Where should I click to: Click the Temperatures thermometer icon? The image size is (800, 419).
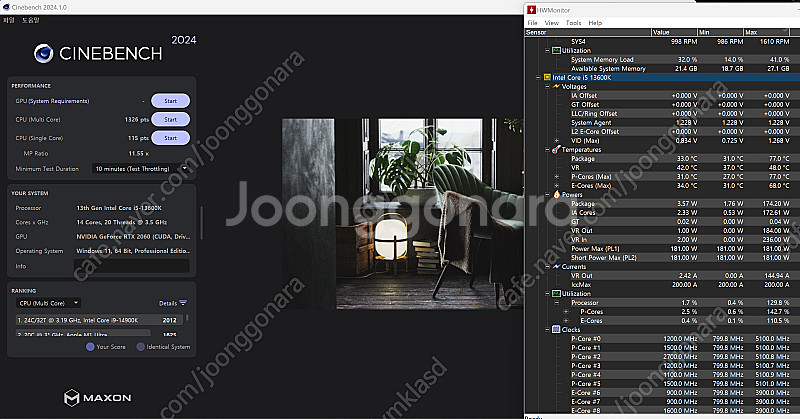pyautogui.click(x=555, y=149)
